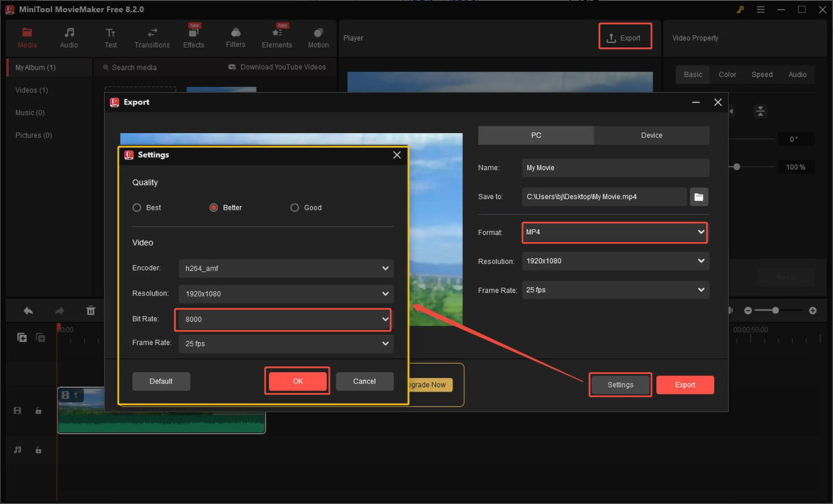Image resolution: width=833 pixels, height=504 pixels.
Task: Select My Album (1) in sidebar
Action: 49,67
